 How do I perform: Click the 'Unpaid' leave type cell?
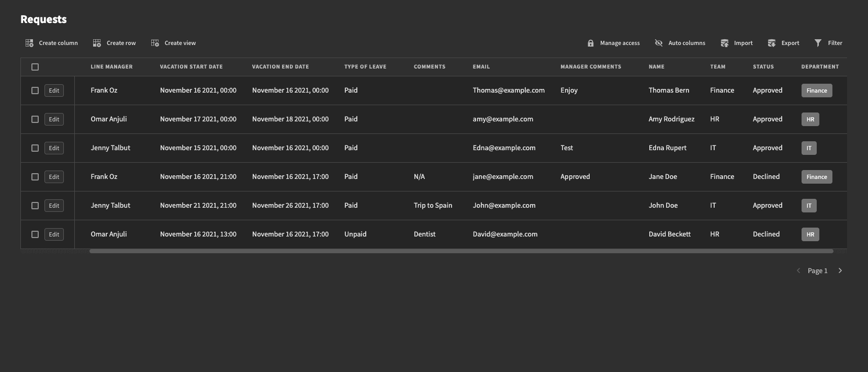point(355,234)
